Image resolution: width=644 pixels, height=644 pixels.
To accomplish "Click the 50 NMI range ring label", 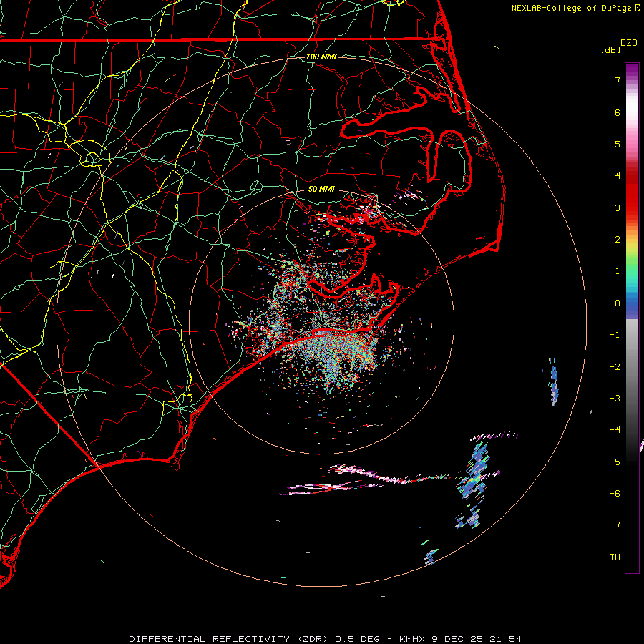I will click(321, 189).
